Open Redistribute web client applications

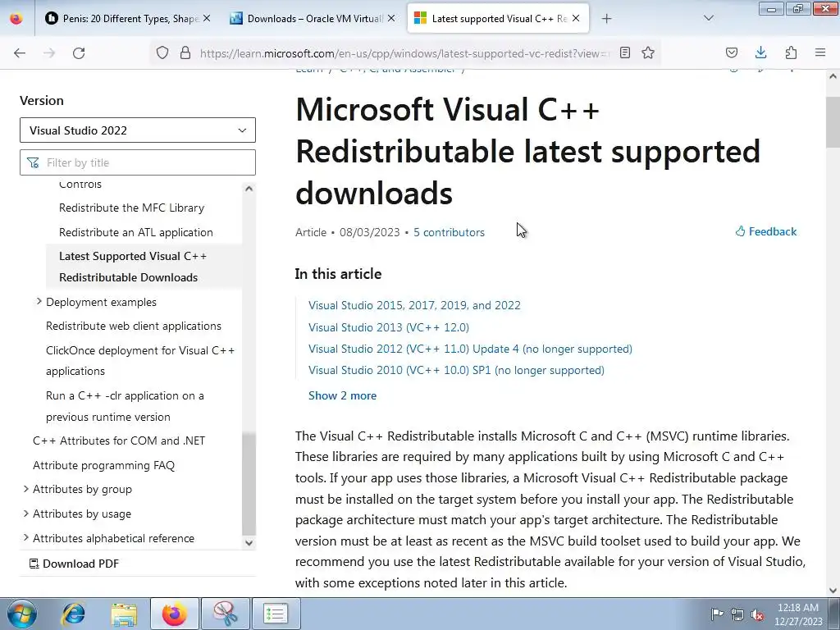click(x=134, y=326)
